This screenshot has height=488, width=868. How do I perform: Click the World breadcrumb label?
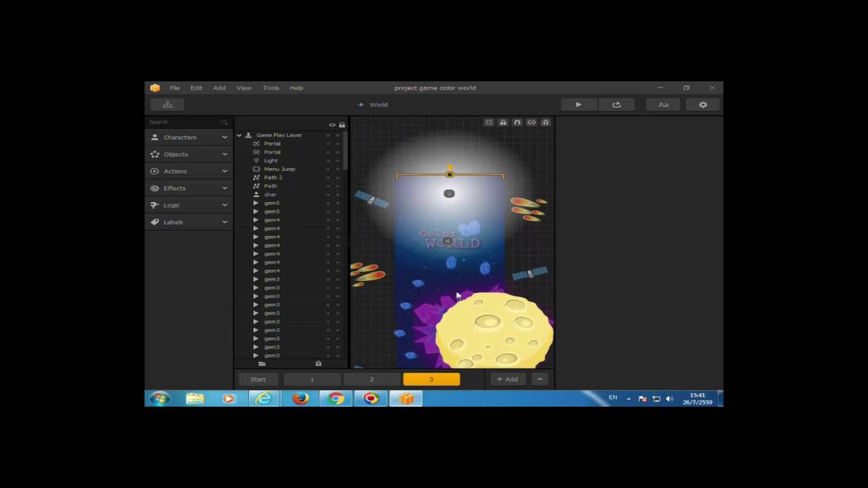point(378,104)
